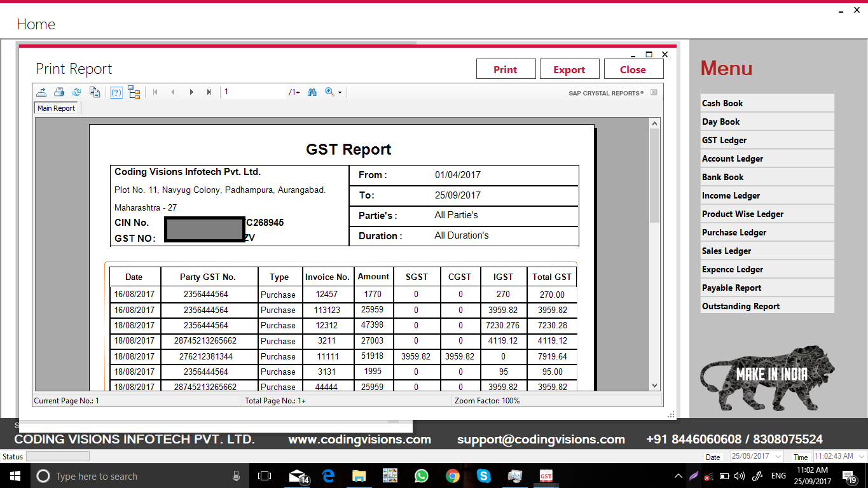Jump to the first page arrow

[155, 92]
